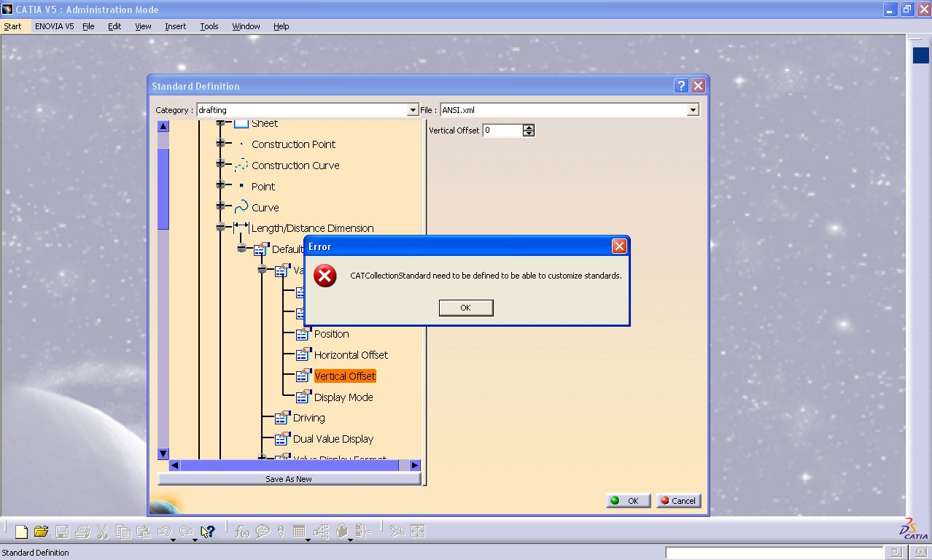Screen dimensions: 932x560
Task: Open the File ANSI.xml dropdown arrow
Action: [693, 110]
